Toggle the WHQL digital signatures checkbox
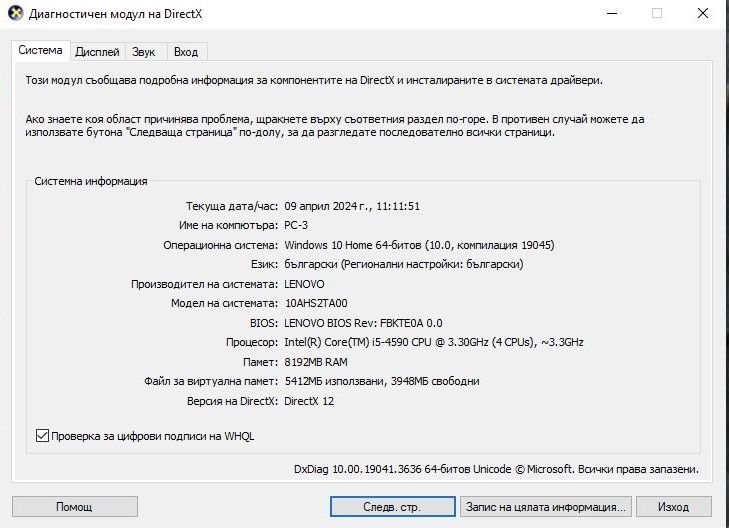The image size is (729, 528). coord(42,435)
